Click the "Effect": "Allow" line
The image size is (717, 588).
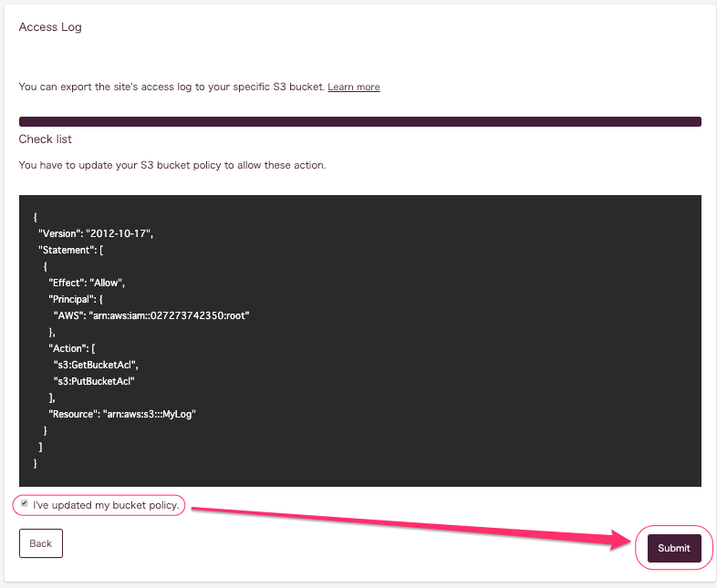tap(87, 283)
